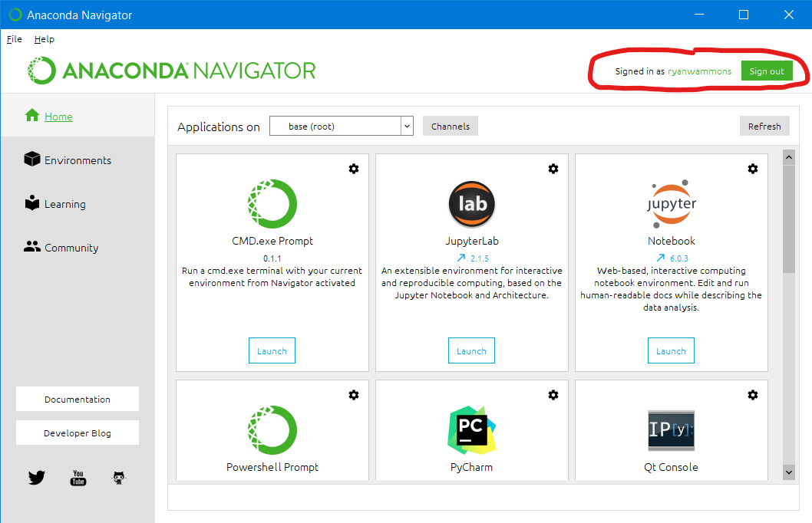812x523 pixels.
Task: Click the Refresh button
Action: pos(764,127)
